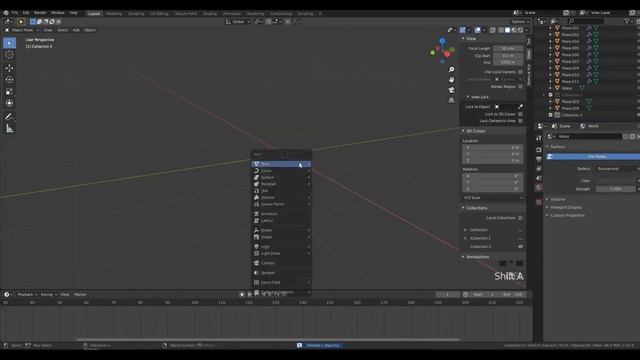Select the Transform tool
This screenshot has width=640, height=360.
[x=9, y=103]
